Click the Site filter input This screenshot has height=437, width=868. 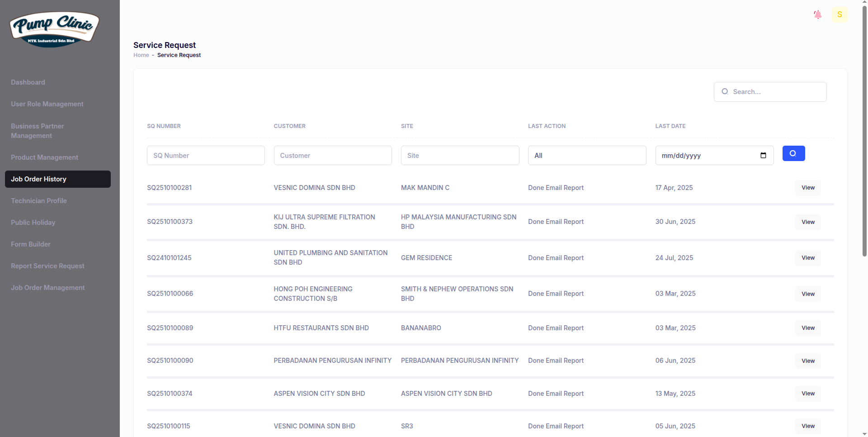click(x=460, y=156)
